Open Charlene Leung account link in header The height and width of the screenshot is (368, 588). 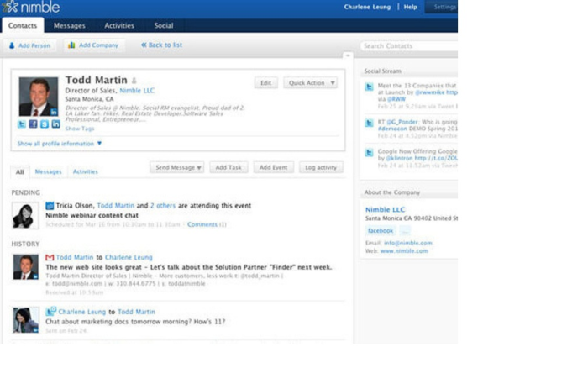(x=367, y=7)
